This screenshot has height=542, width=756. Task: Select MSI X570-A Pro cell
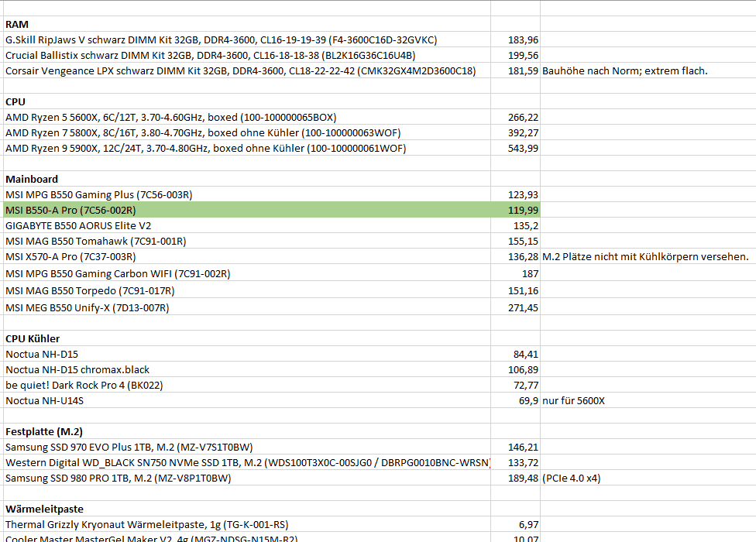coord(247,256)
